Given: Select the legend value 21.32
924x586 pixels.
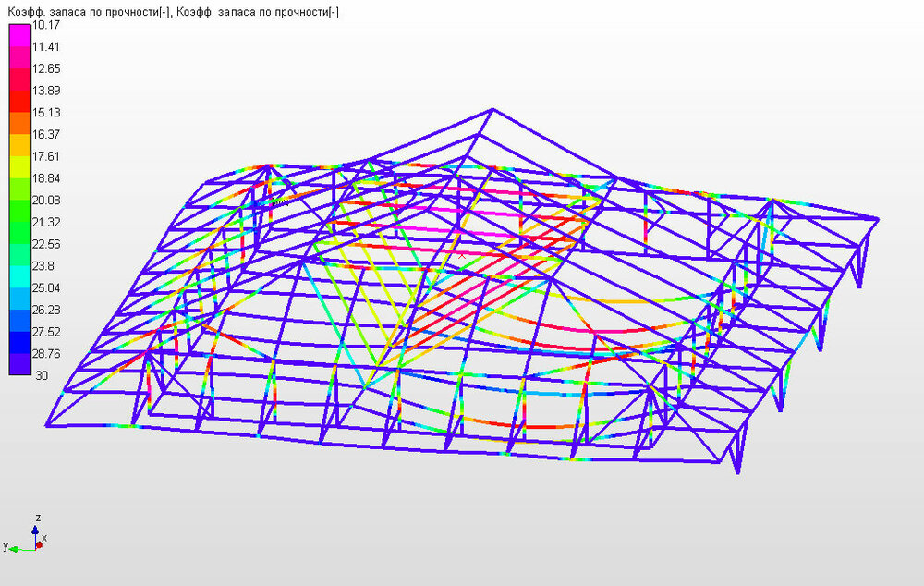Looking at the screenshot, I should point(46,222).
